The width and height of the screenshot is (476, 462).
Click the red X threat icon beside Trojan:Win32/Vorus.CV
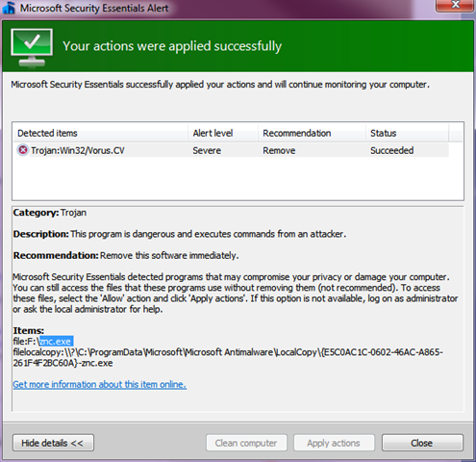tap(22, 150)
